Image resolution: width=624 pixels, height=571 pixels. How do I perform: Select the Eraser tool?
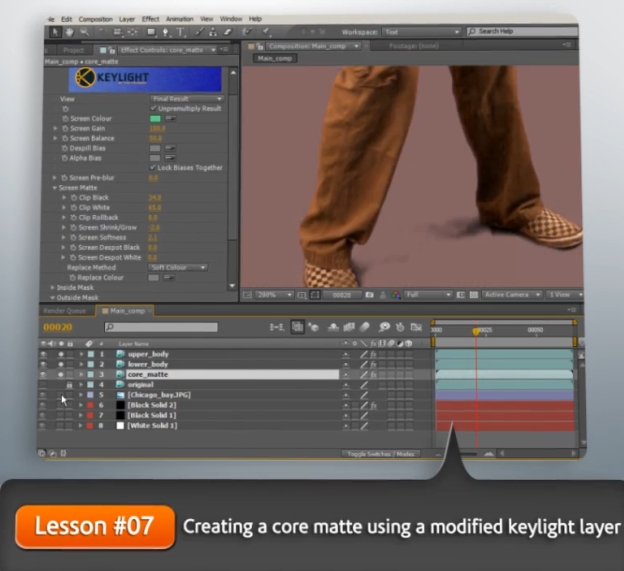pos(228,32)
